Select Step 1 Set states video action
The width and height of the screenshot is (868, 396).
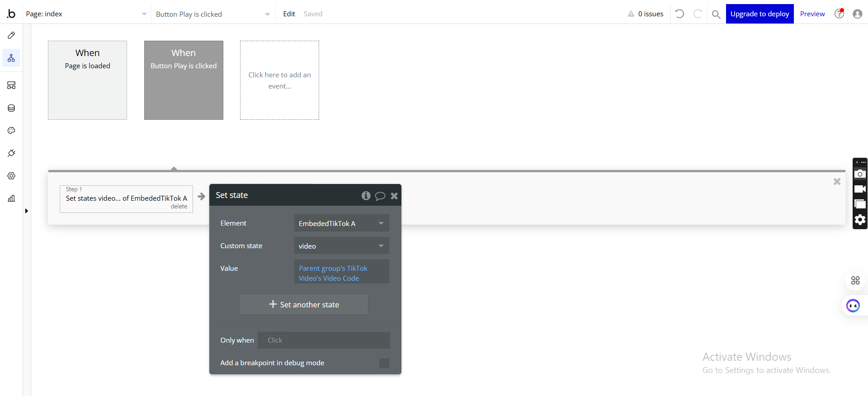coord(126,199)
